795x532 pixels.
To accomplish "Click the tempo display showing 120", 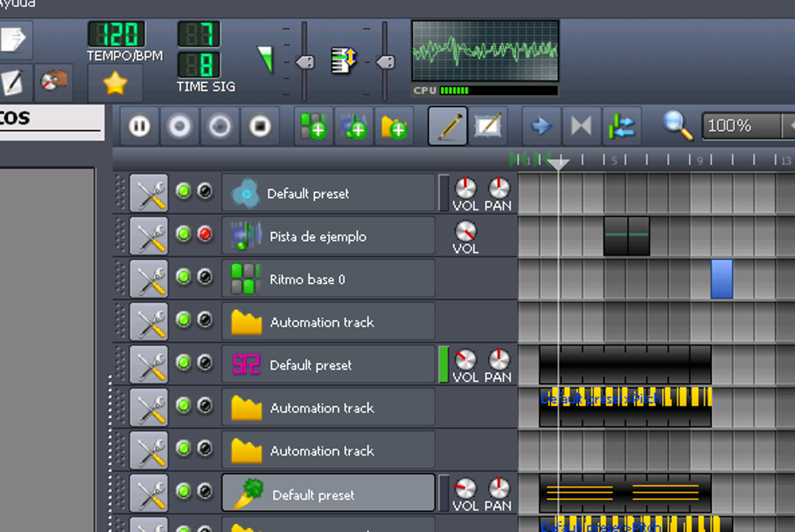I will (117, 34).
